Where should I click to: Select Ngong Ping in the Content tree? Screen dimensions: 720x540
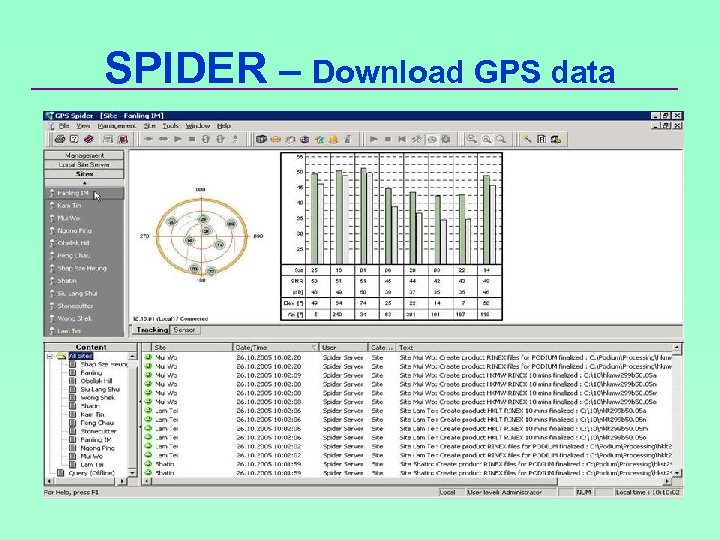click(97, 448)
